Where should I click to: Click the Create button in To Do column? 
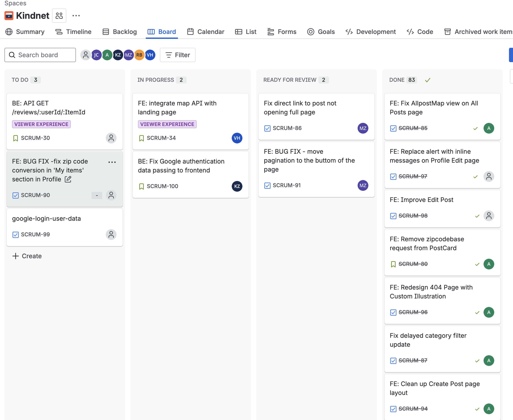pos(27,256)
